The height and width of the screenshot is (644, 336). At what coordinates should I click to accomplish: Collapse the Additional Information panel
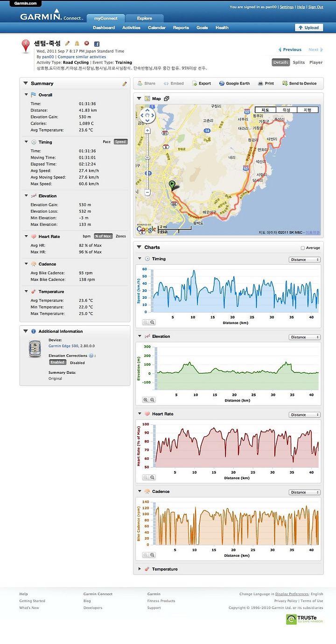26,331
